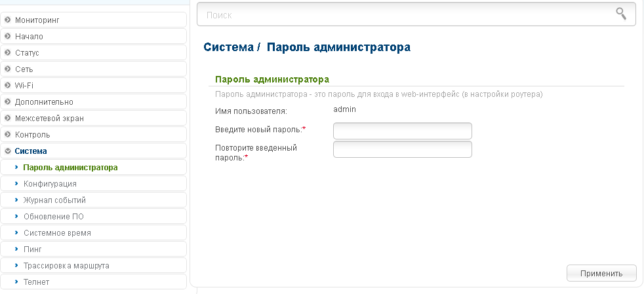This screenshot has width=644, height=294.
Task: Go to Обновление ПО page
Action: (x=53, y=217)
